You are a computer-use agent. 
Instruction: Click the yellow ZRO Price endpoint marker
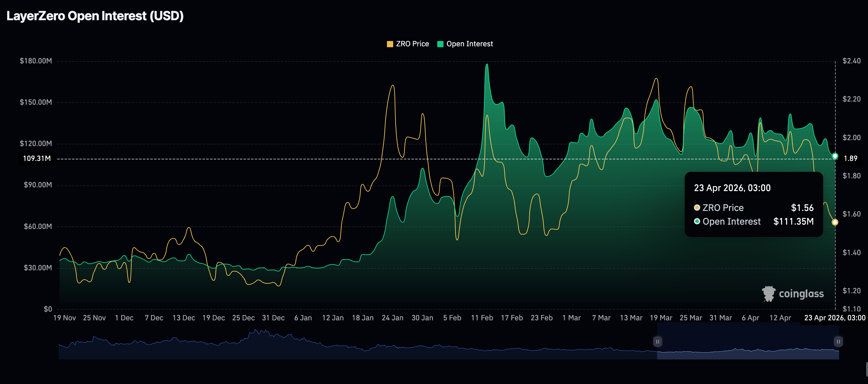(x=835, y=222)
